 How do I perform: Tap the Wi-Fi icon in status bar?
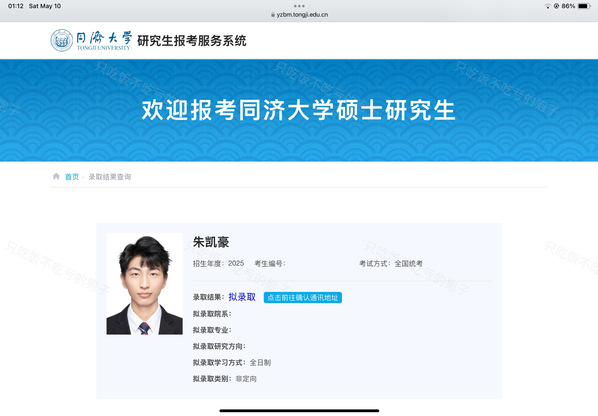click(548, 6)
